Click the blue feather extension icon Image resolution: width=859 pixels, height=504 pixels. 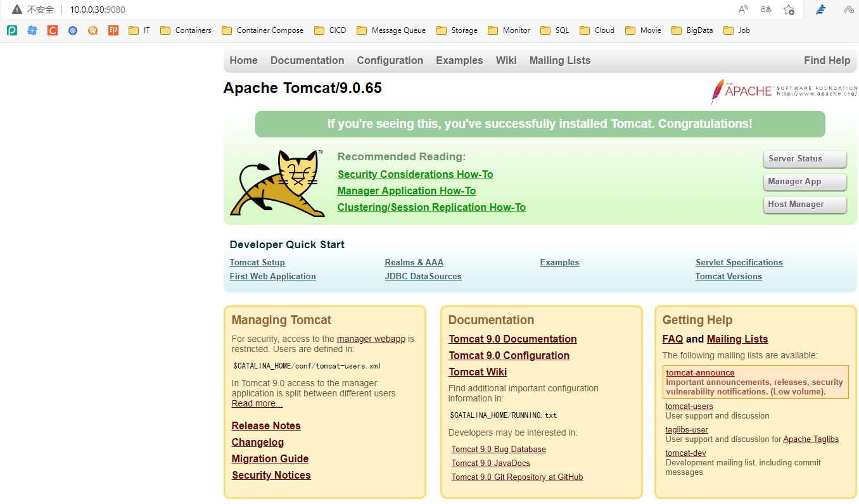point(821,9)
